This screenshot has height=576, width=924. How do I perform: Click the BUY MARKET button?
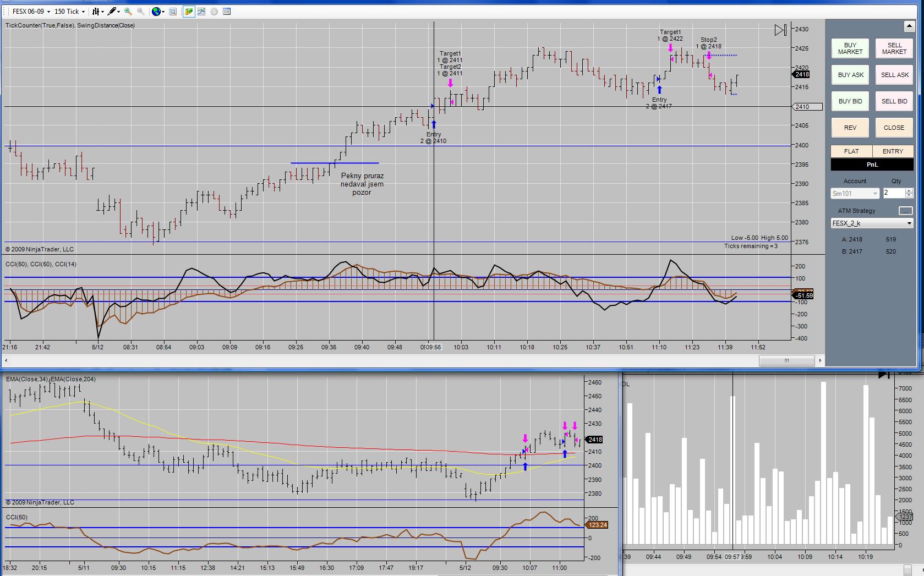850,48
